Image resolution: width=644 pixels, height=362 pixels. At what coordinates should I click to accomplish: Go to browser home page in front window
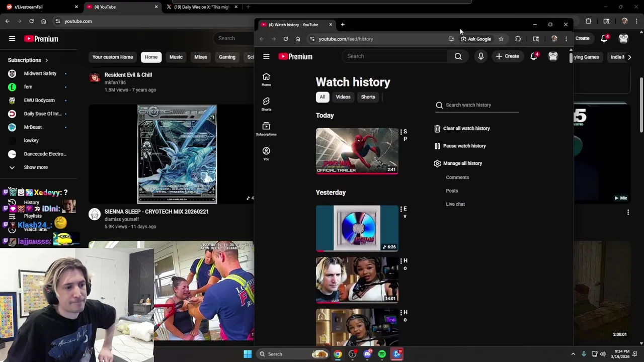click(298, 39)
